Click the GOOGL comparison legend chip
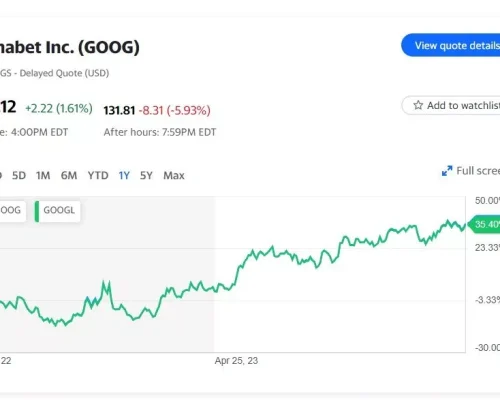The height and width of the screenshot is (400, 500). (x=58, y=211)
